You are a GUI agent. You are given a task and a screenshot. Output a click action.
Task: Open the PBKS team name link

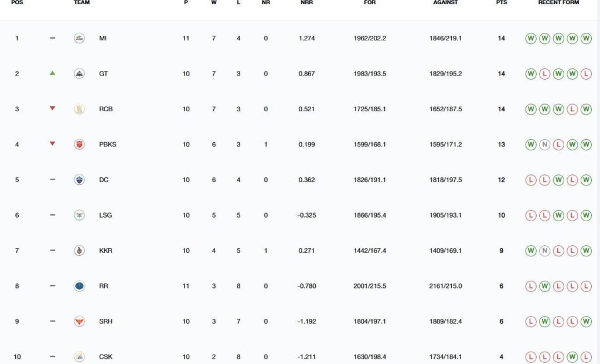108,145
